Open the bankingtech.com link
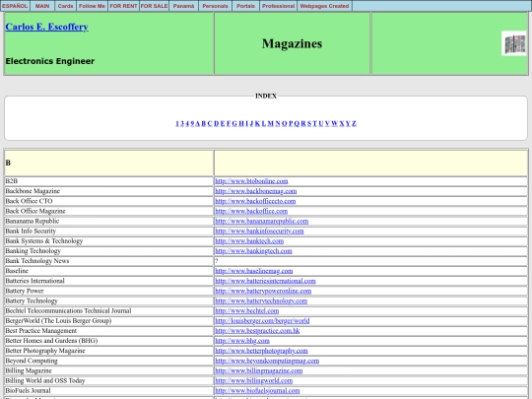The image size is (532, 399). [x=253, y=251]
